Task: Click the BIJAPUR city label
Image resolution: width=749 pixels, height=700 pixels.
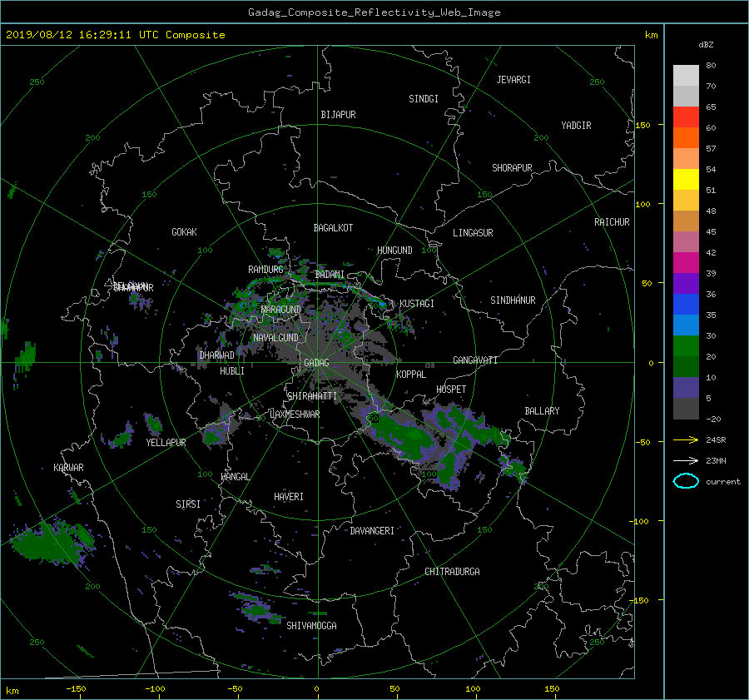Action: (338, 115)
